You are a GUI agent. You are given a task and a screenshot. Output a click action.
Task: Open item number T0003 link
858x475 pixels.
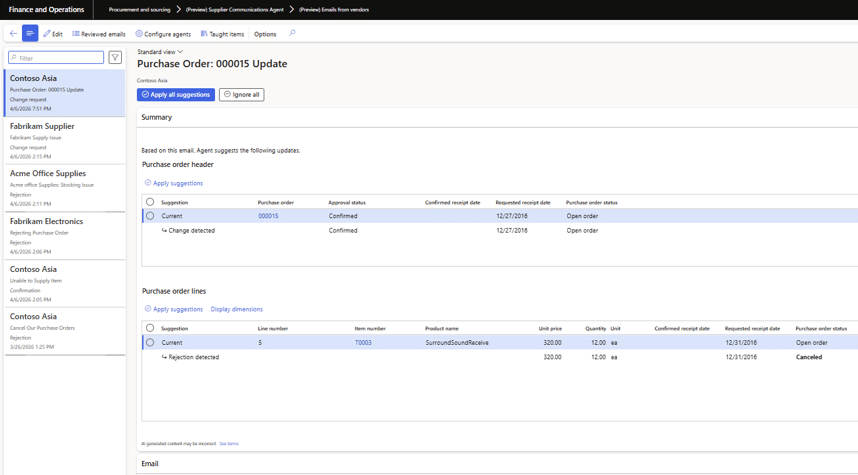click(x=363, y=343)
